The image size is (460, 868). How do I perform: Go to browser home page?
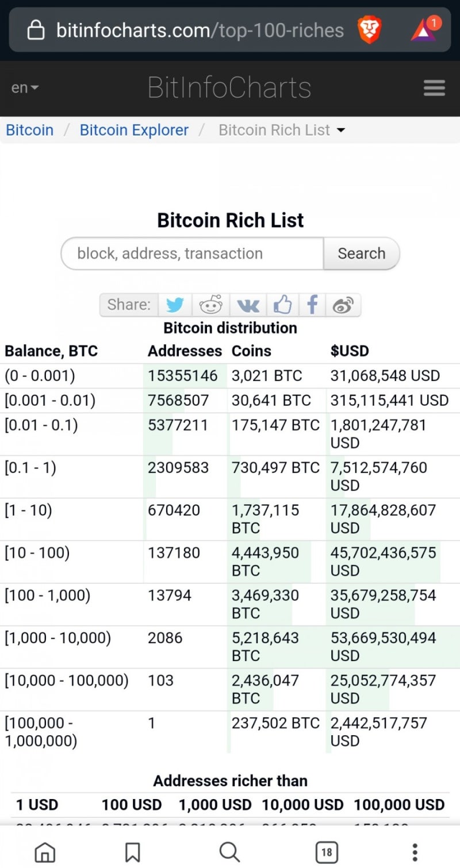tap(45, 852)
